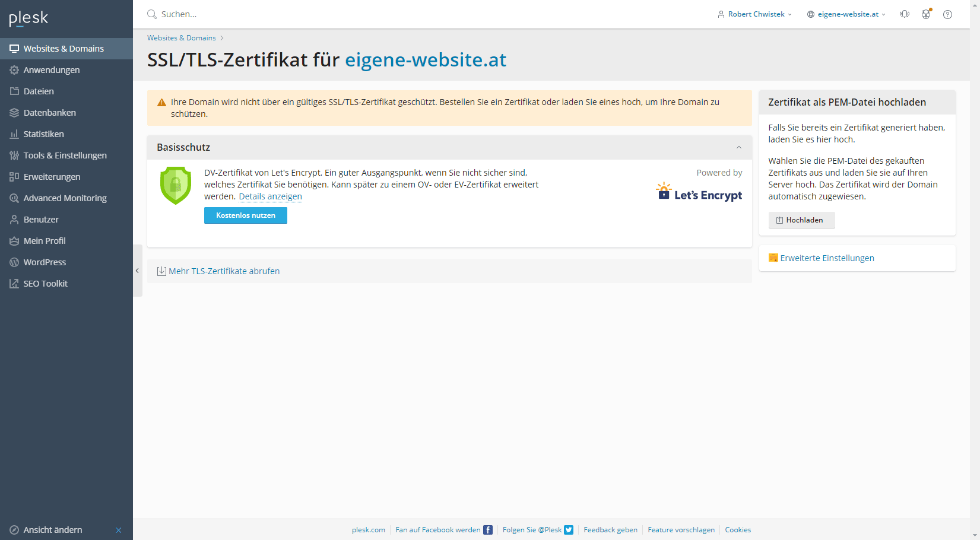Click the SEO Toolkit icon
The width and height of the screenshot is (980, 540).
click(x=14, y=284)
